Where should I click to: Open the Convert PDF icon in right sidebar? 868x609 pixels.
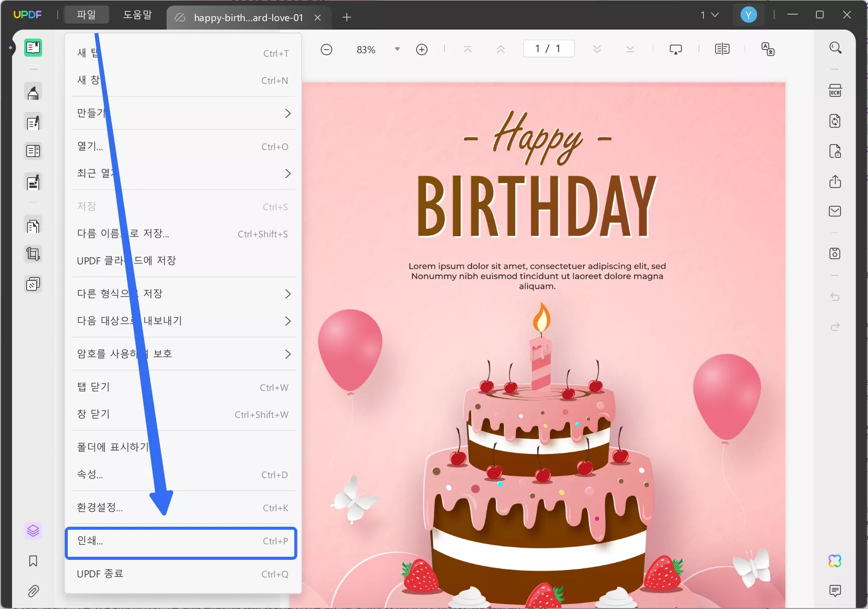coord(835,121)
